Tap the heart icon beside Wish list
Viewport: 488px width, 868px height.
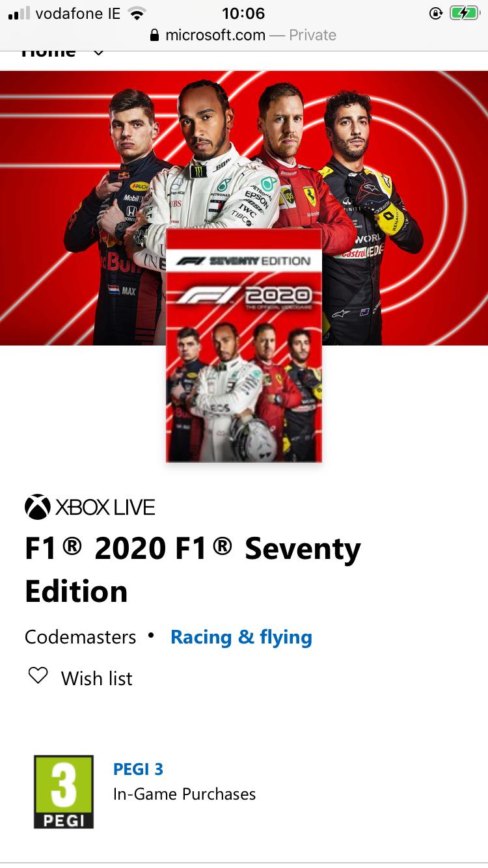point(38,676)
